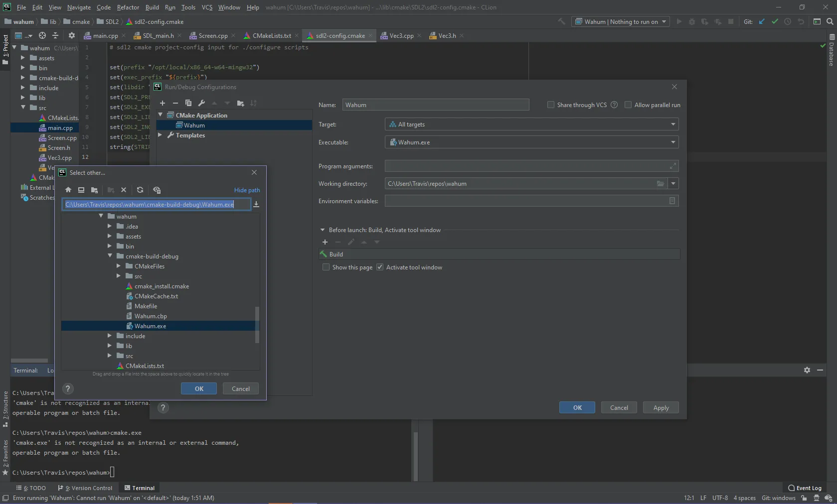
Task: Toggle show hidden files and directories icon
Action: [x=157, y=190]
